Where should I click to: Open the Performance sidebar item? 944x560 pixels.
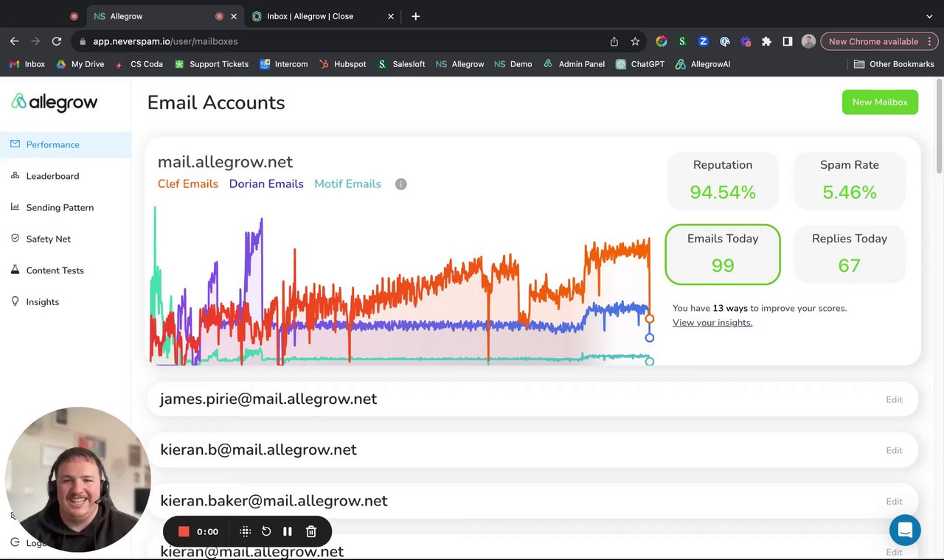point(65,144)
